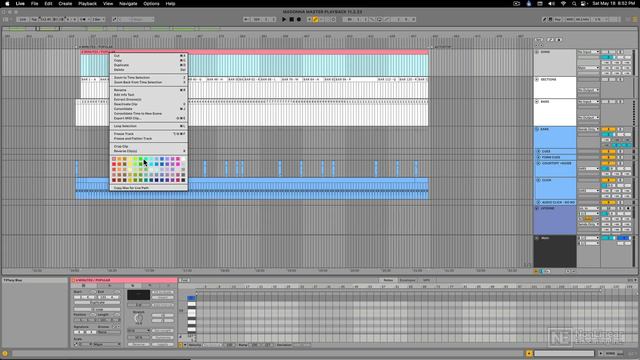This screenshot has width=640, height=360.
Task: Toggle the FORM CUES track activator
Action: [x=608, y=157]
